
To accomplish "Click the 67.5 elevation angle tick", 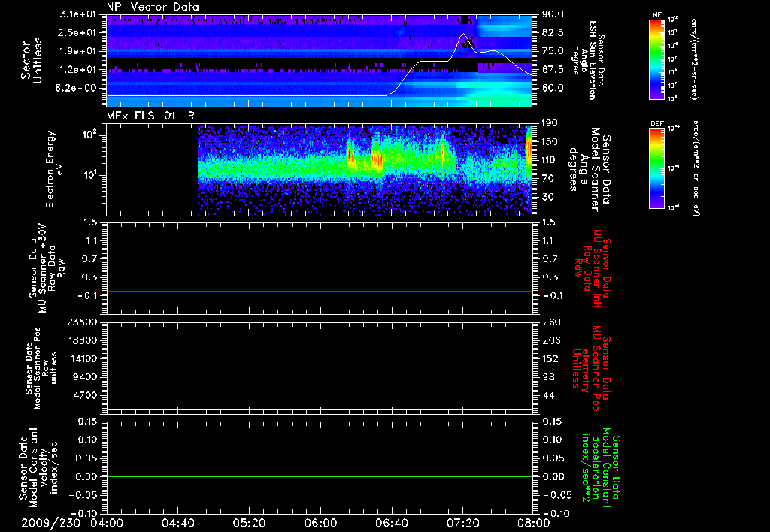I will 553,70.
